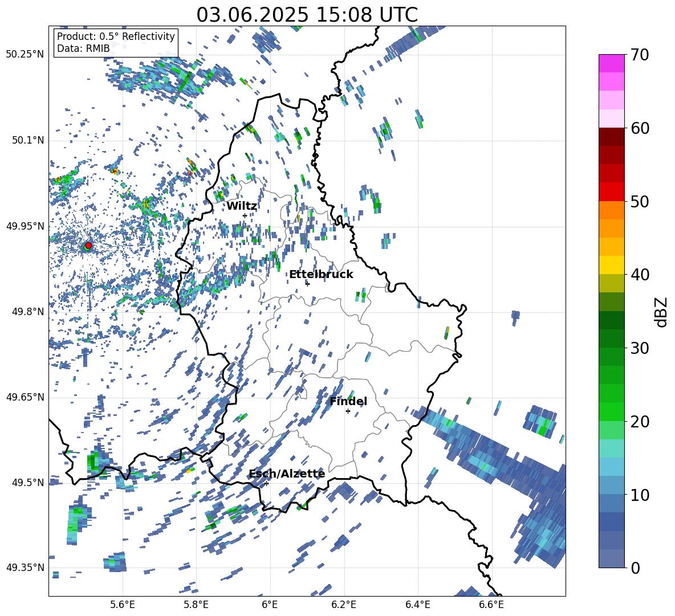The width and height of the screenshot is (675, 616).
Task: Click the Esch/Alzette station cross marker
Action: [x=266, y=483]
